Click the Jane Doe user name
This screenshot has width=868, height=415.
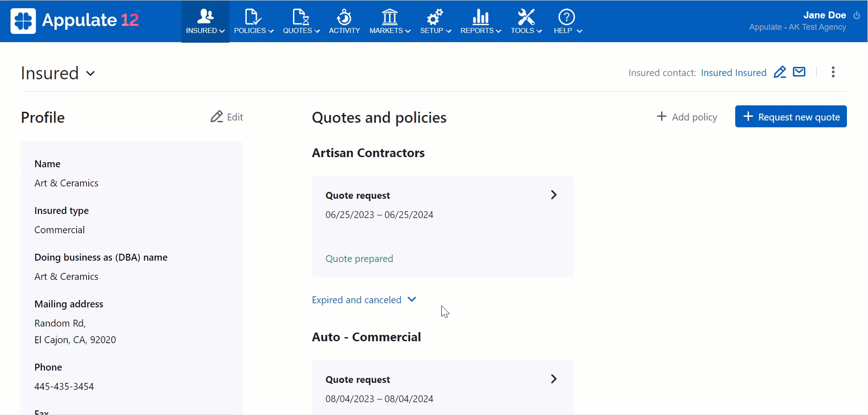[825, 15]
